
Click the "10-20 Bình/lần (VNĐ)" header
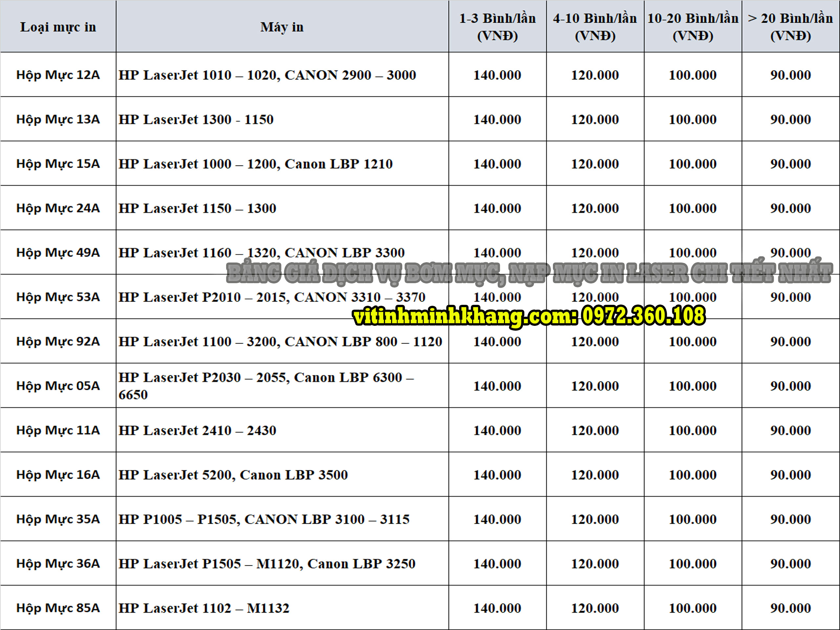pos(693,27)
